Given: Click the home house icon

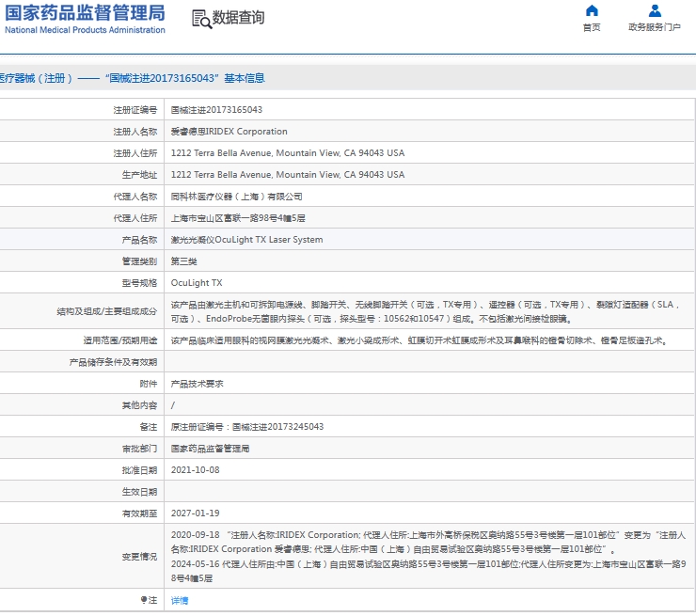Looking at the screenshot, I should [592, 10].
